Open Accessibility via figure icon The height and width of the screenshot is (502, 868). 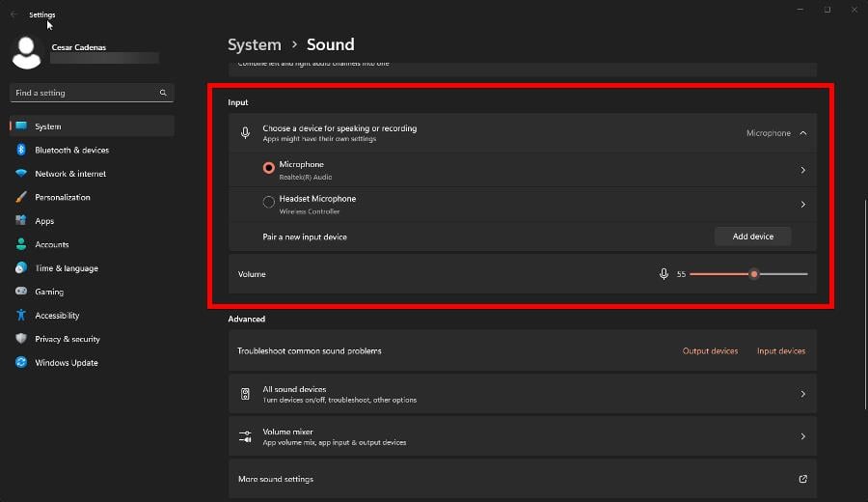click(x=21, y=315)
